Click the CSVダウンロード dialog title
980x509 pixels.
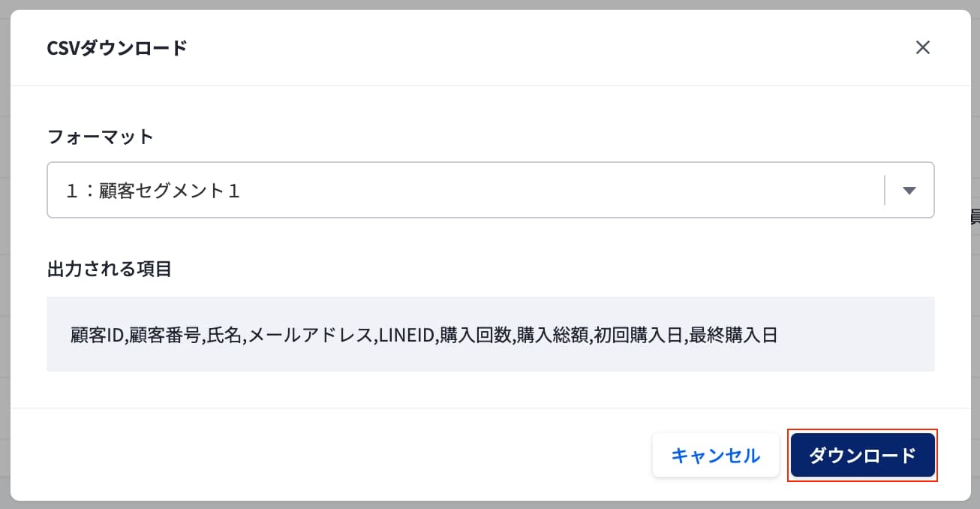point(117,48)
